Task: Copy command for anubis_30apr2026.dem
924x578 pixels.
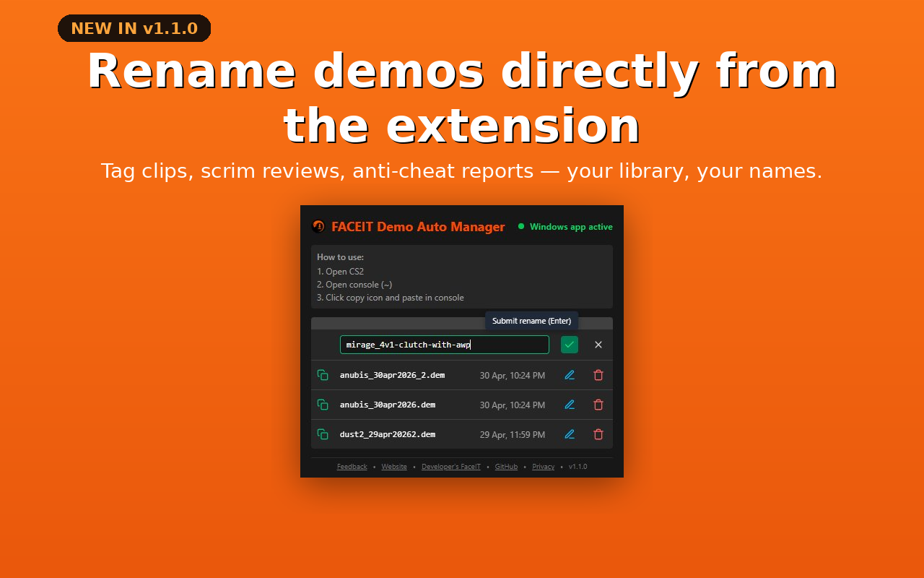Action: [x=323, y=405]
